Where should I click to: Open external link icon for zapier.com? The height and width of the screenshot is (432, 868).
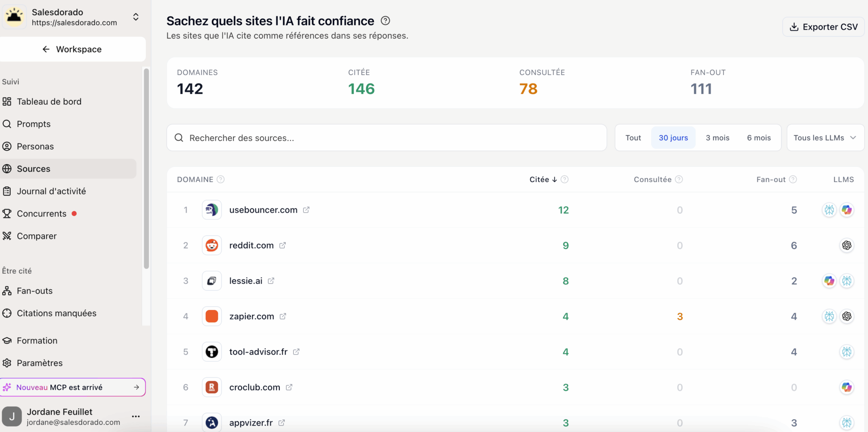[x=283, y=316]
